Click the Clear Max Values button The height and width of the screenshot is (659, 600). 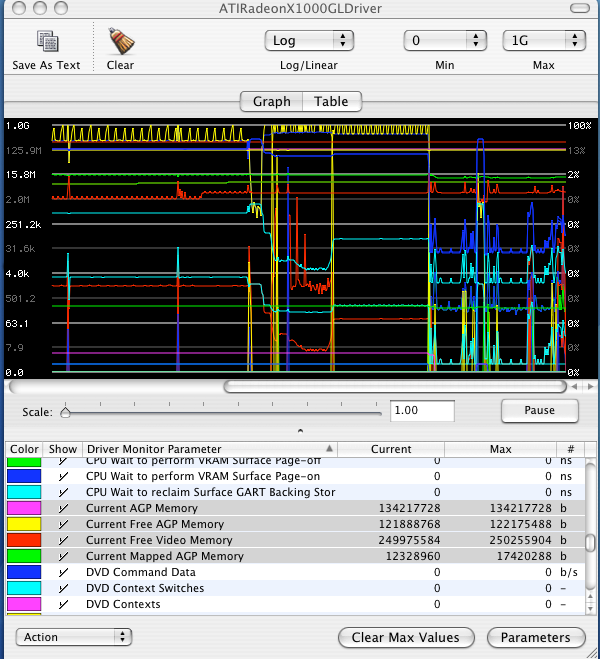(x=406, y=638)
